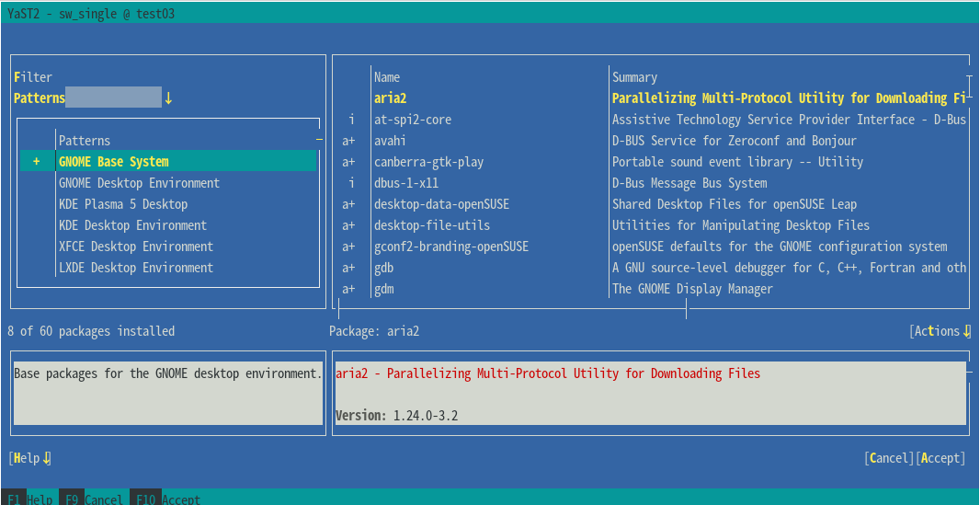Toggle the 'a+' status of gdb
980x505 pixels.
[x=348, y=268]
